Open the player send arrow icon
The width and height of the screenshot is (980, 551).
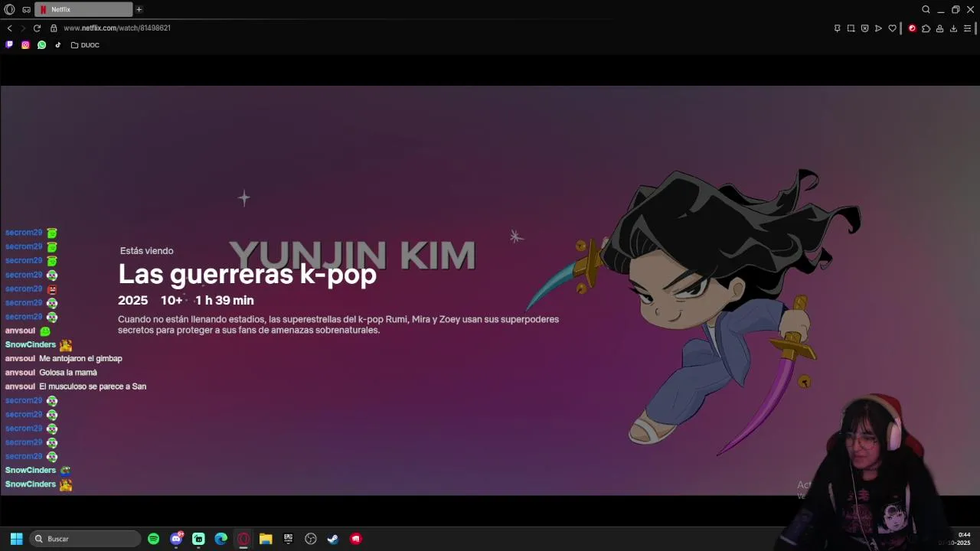point(878,28)
